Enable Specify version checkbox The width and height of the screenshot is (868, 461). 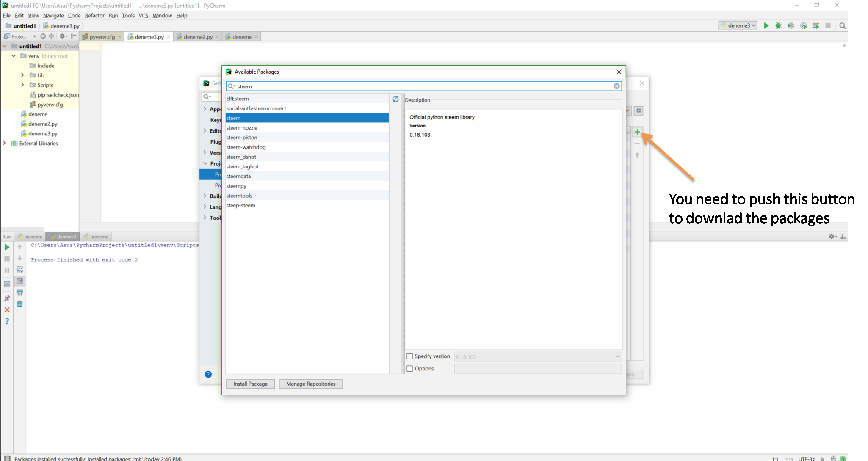pyautogui.click(x=409, y=356)
